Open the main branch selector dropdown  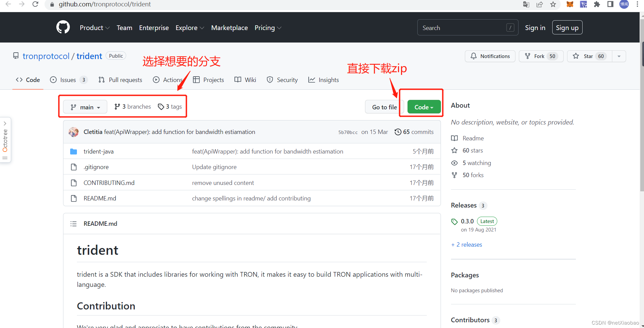pos(85,107)
